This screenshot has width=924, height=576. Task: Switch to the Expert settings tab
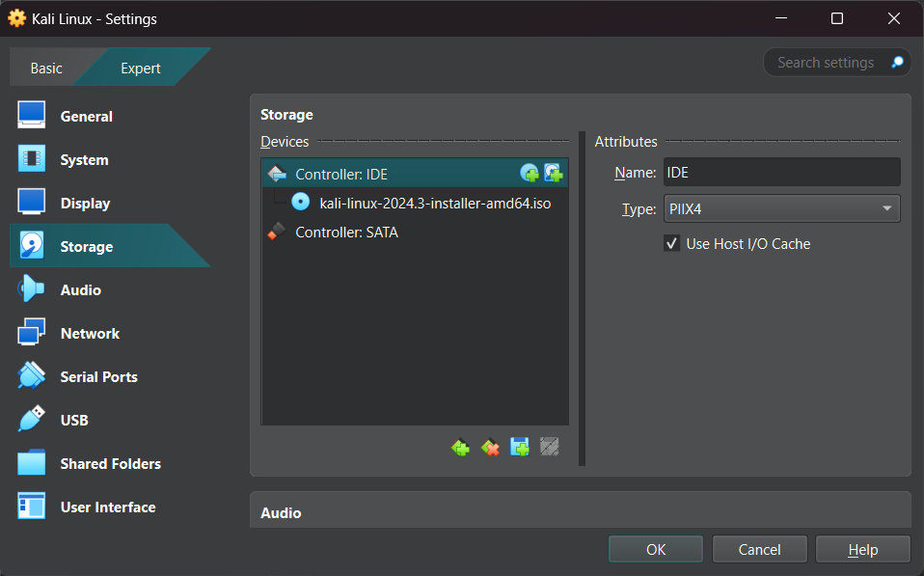point(140,68)
